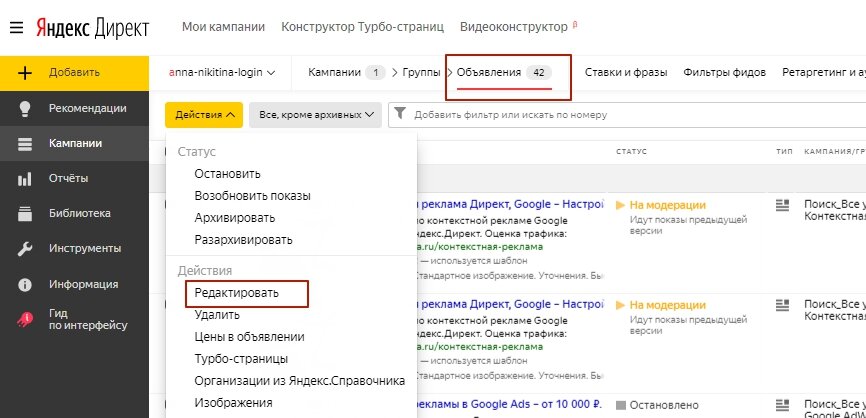Click the СТАТУС column header
Screen dimensions: 866x418
click(631, 151)
